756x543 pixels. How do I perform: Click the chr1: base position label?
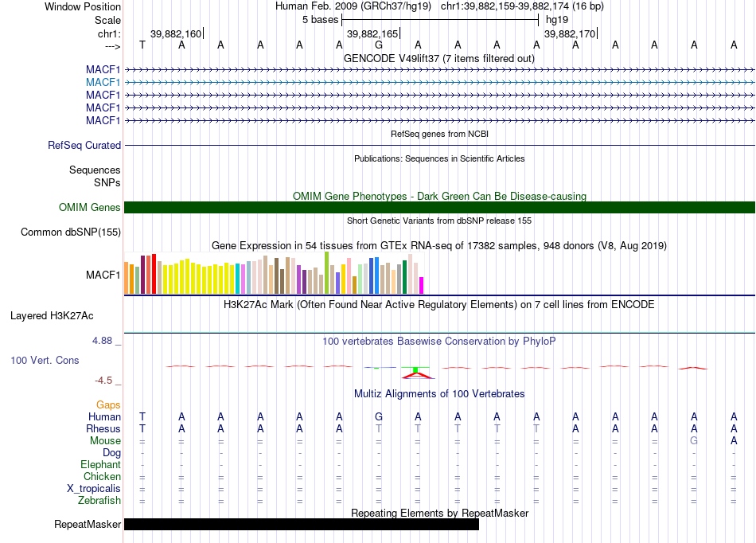pos(109,33)
